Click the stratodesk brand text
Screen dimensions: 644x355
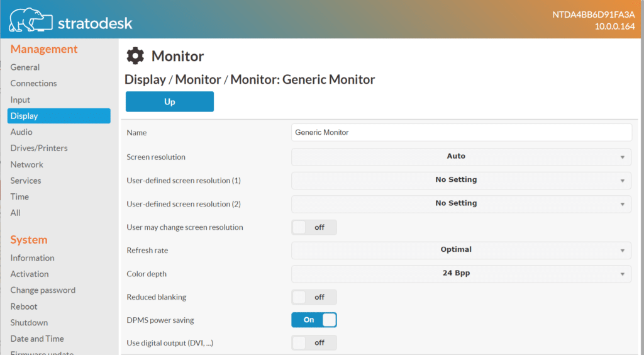click(x=95, y=23)
